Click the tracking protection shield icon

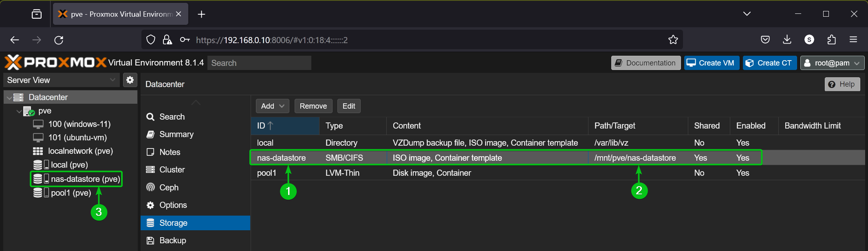[151, 40]
